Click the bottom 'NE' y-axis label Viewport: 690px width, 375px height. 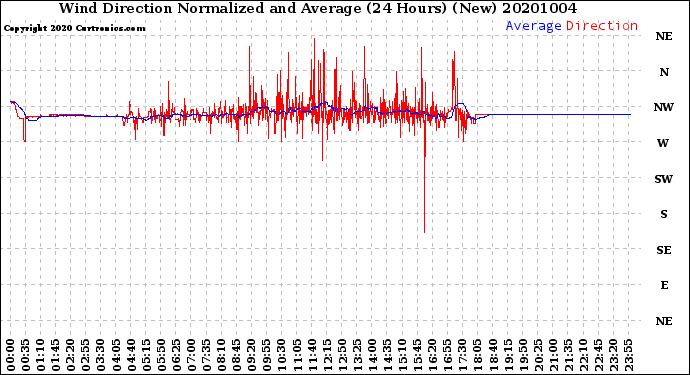point(664,321)
